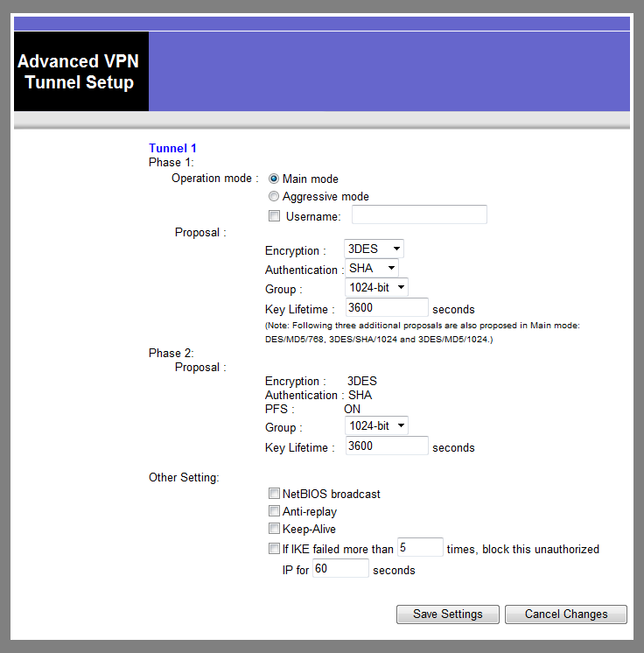Click the Tunnel 1 heading
This screenshot has width=644, height=653.
[172, 149]
